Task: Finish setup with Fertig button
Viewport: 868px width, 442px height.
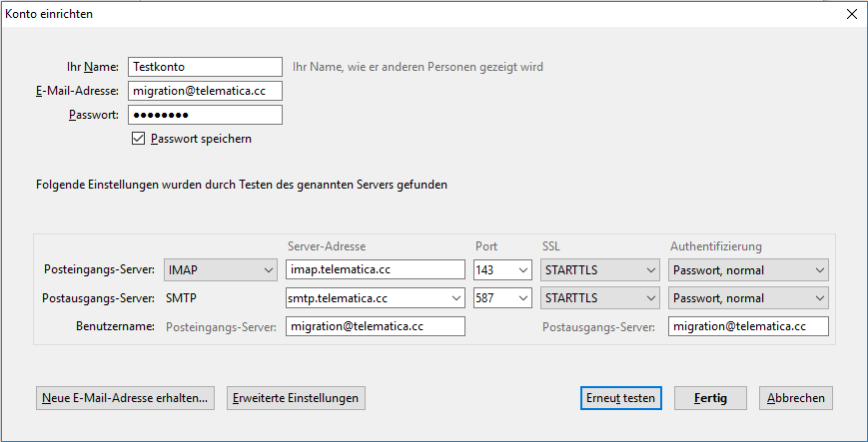Action: [x=711, y=398]
